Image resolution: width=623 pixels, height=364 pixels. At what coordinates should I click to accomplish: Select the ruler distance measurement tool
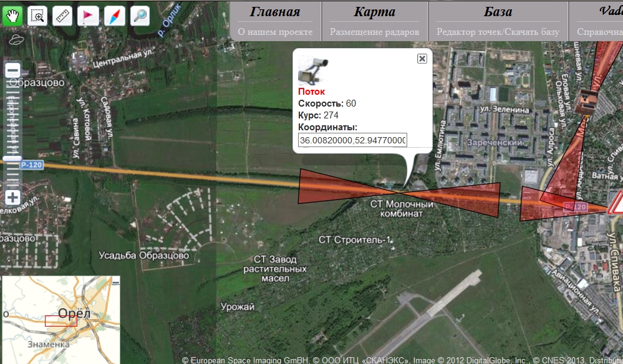(63, 16)
